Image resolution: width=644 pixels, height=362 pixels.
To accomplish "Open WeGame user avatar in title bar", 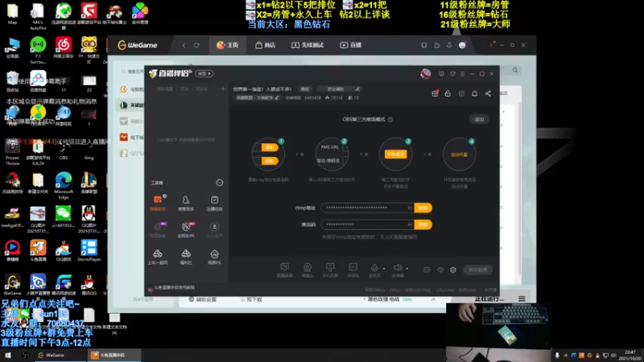I will (462, 45).
